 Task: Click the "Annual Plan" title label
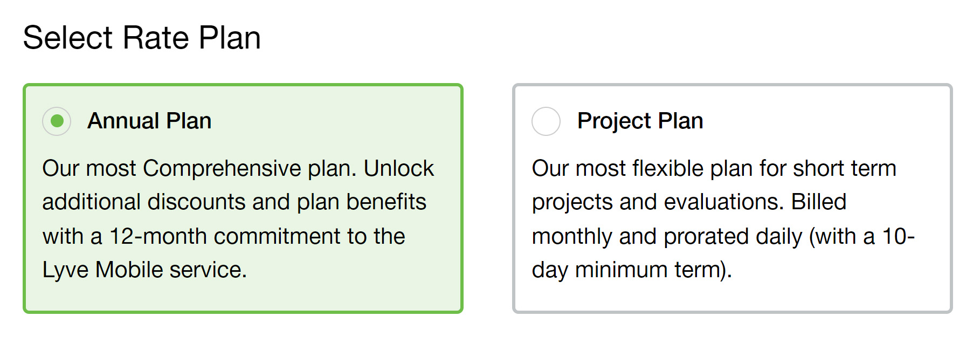point(149,121)
